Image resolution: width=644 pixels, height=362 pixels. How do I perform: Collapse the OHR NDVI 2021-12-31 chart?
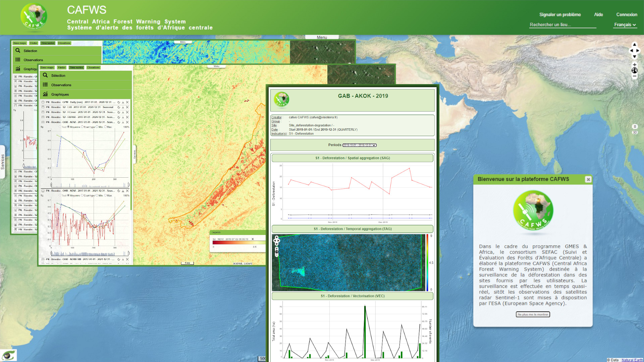pyautogui.click(x=43, y=191)
